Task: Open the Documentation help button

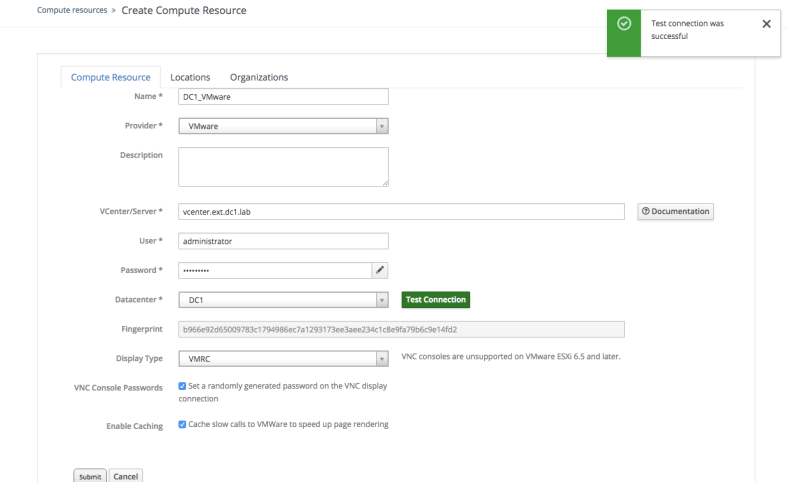Action: point(676,211)
